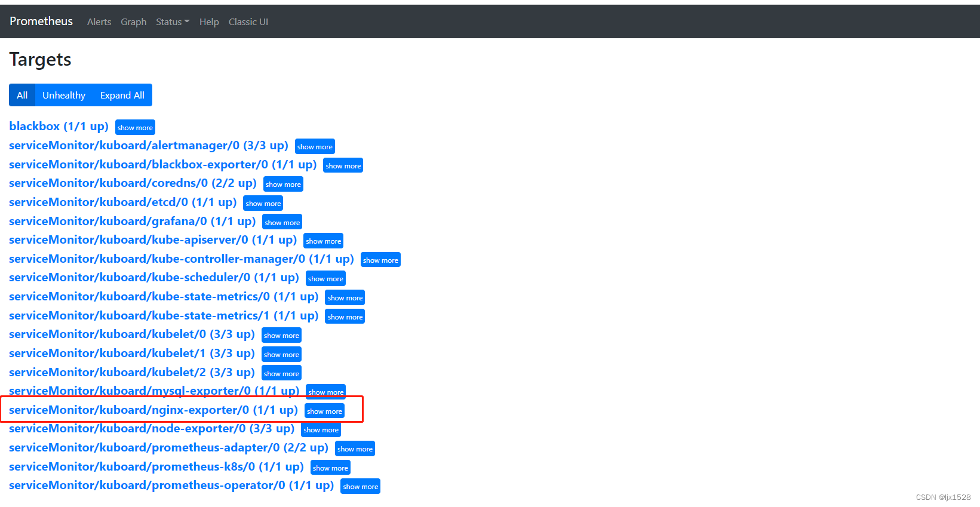
Task: Select the All targets filter
Action: (x=22, y=96)
